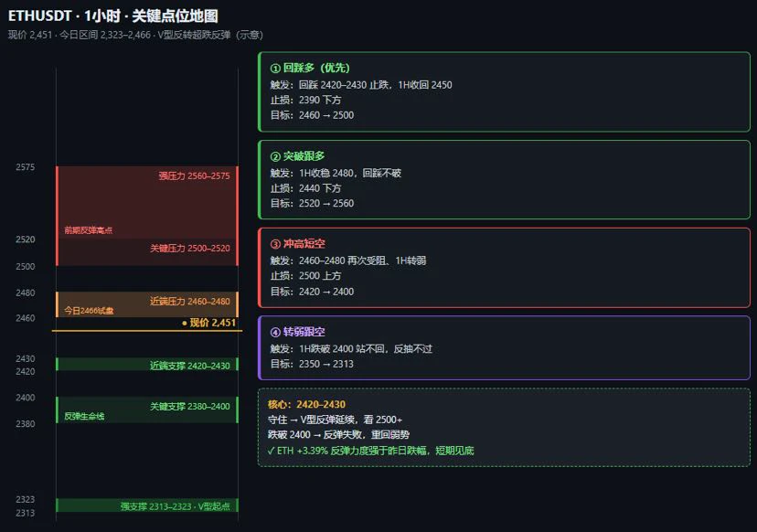Click the "前期反弹高点" note
Image resolution: width=757 pixels, height=532 pixels.
pos(89,230)
